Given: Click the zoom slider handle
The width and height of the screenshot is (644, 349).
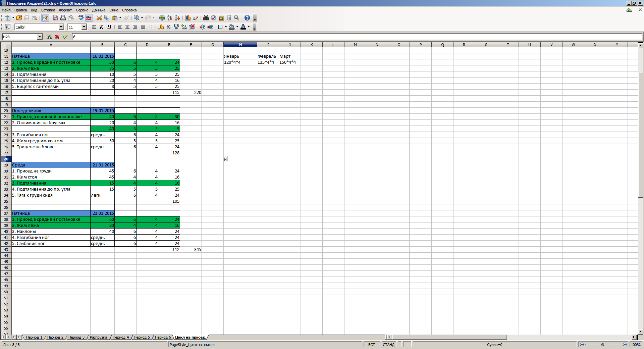Looking at the screenshot, I should 603,345.
